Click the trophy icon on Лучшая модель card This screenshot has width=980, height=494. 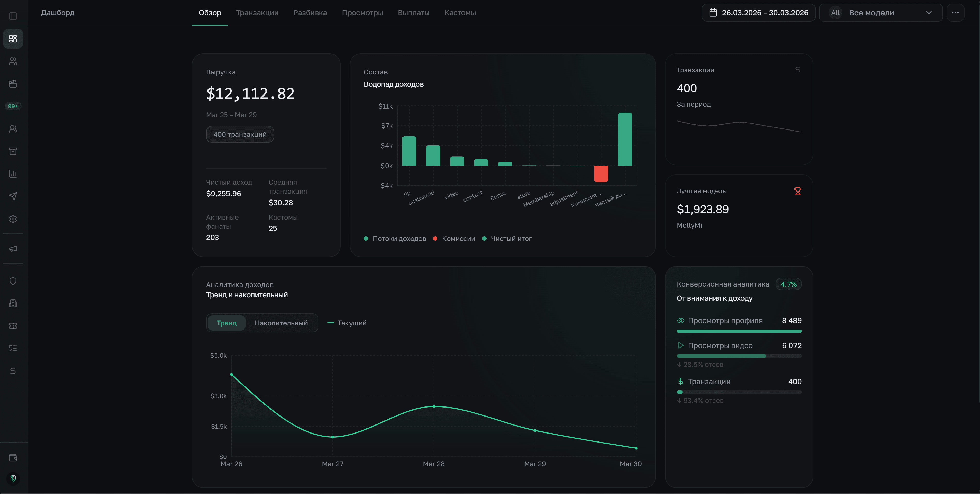click(798, 191)
